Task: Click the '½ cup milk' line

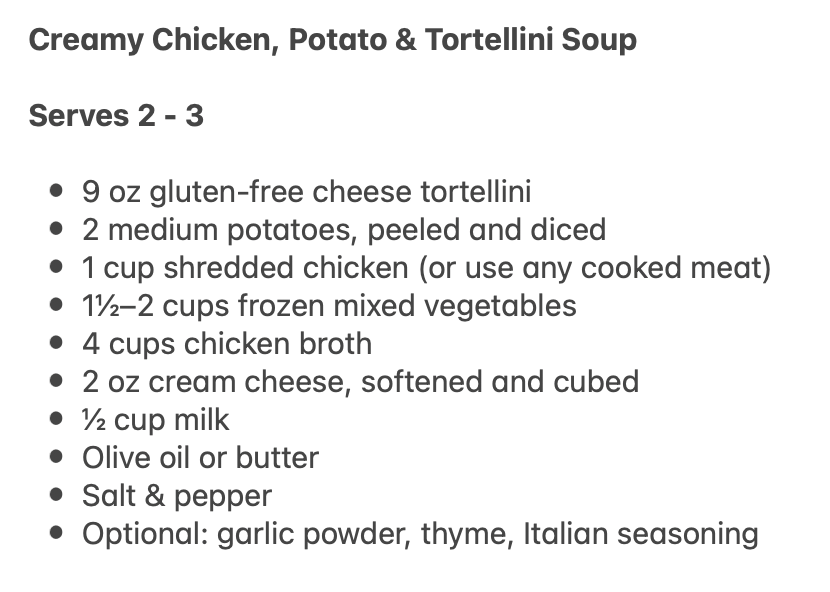Action: tap(156, 420)
